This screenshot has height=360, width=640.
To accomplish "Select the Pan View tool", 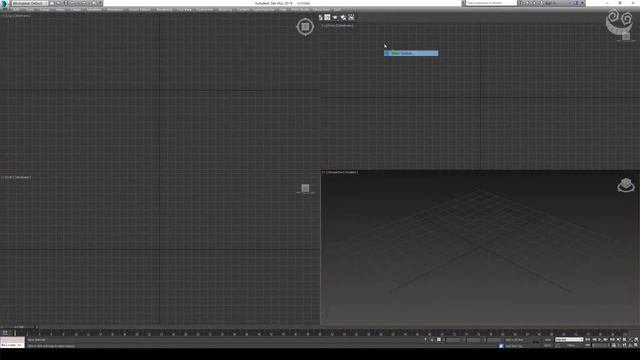I will pyautogui.click(x=624, y=345).
